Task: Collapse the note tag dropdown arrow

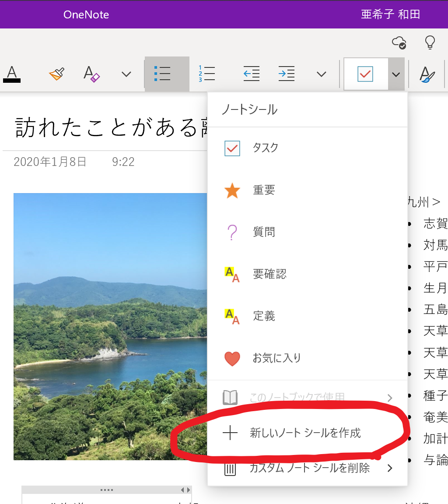Action: pos(396,74)
